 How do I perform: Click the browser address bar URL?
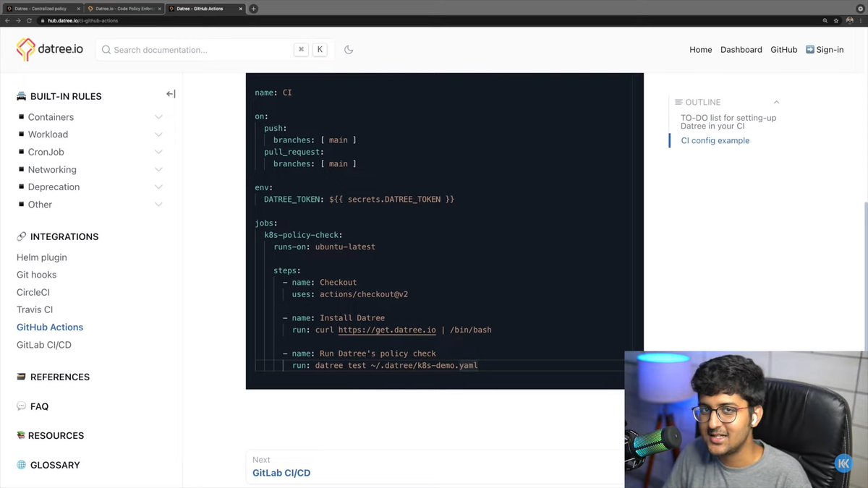tap(82, 20)
